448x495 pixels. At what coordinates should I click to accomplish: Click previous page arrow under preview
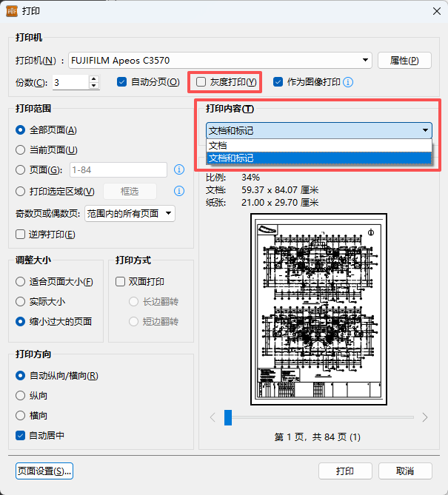213,417
